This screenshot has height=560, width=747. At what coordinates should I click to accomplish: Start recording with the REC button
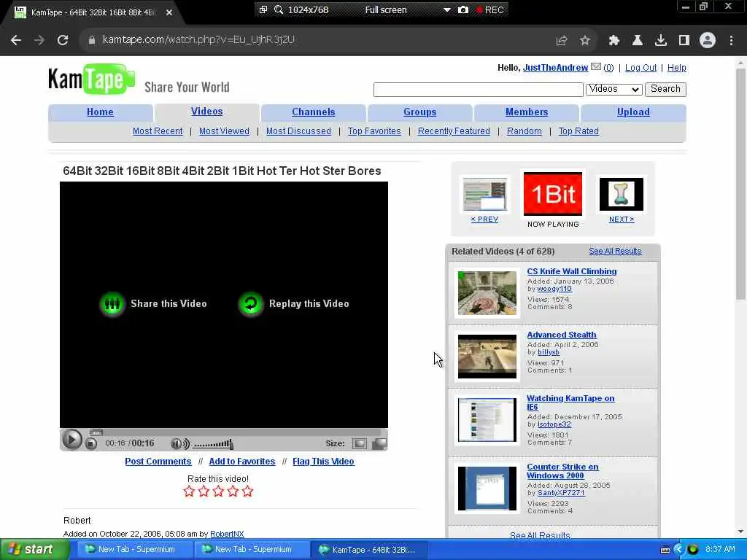(x=489, y=9)
